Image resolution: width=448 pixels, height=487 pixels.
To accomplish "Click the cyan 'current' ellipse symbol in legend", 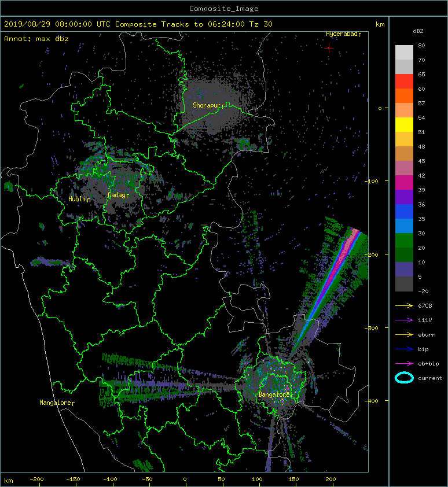I will tap(404, 378).
